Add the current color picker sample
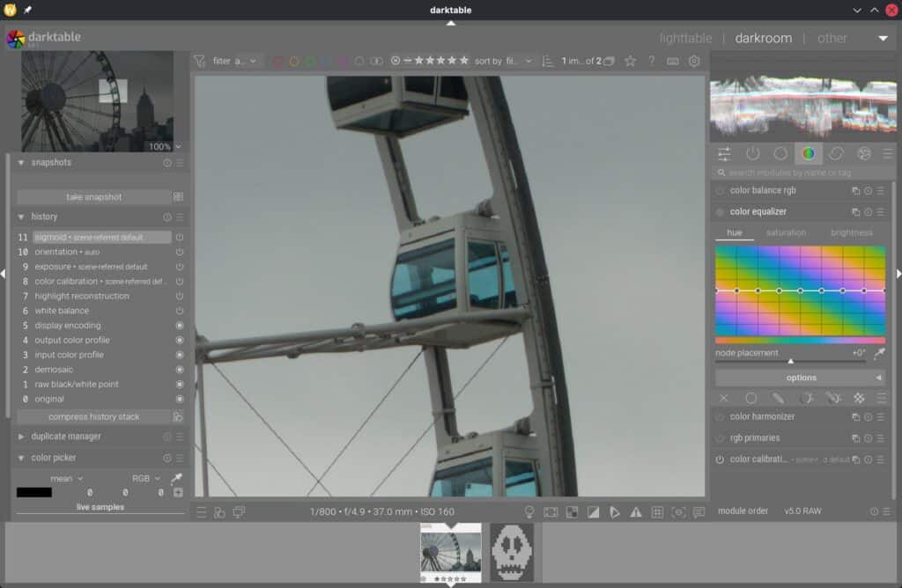Screen dimensions: 902x588 tap(178, 493)
